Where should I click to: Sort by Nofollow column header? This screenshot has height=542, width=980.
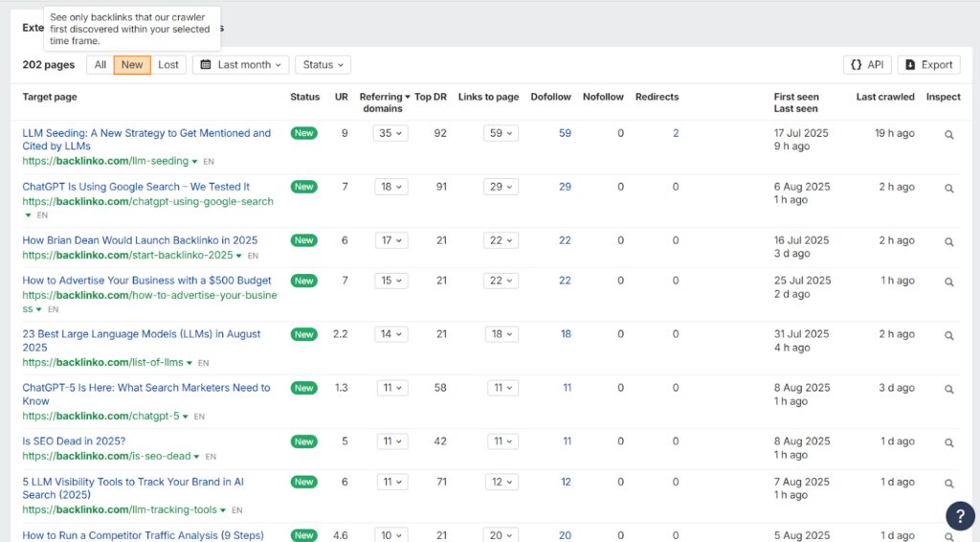coord(603,97)
